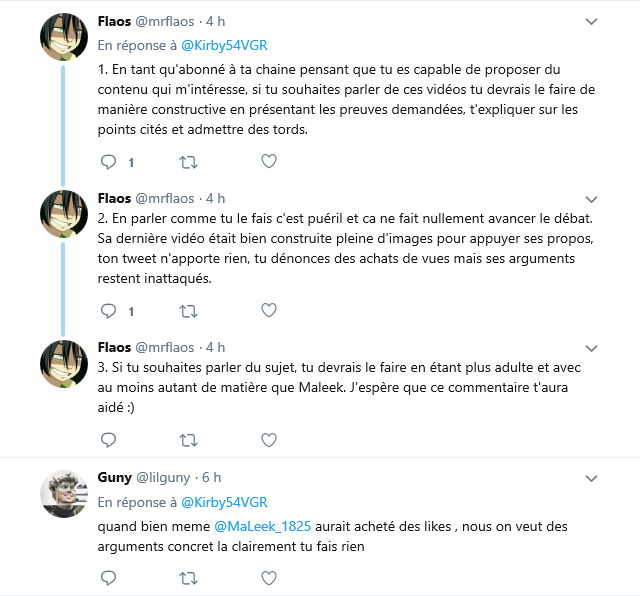The width and height of the screenshot is (640, 596).
Task: Retweet Flaos's third tweet
Action: click(x=187, y=439)
